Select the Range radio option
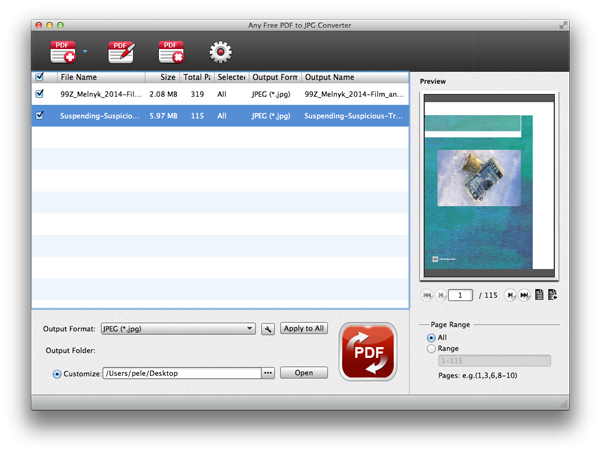 (x=431, y=349)
